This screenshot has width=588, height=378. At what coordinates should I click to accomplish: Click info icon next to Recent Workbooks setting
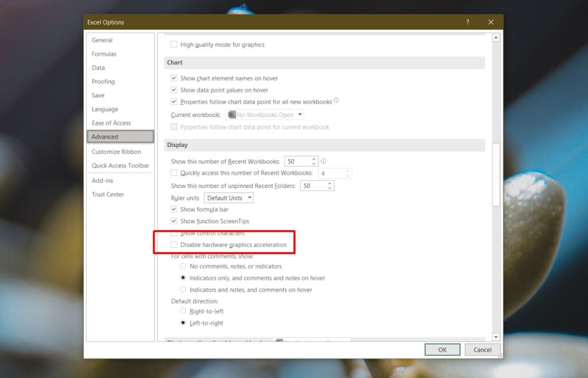point(323,161)
